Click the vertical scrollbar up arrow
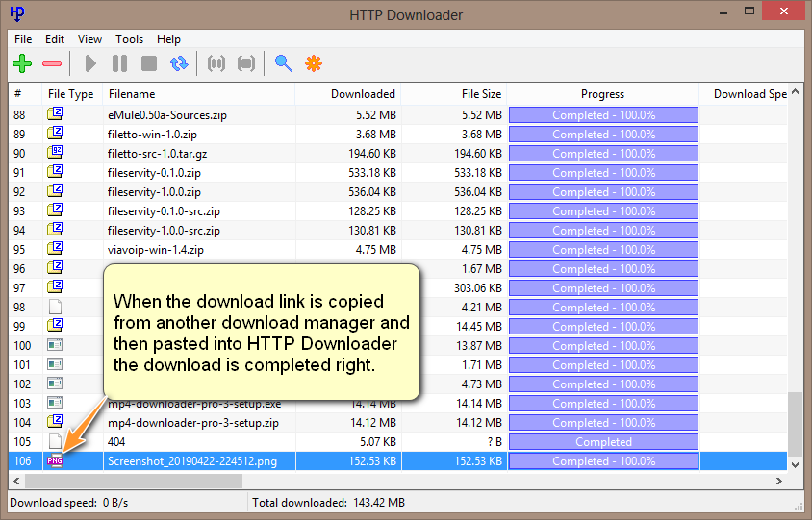This screenshot has height=520, width=812. tap(795, 92)
